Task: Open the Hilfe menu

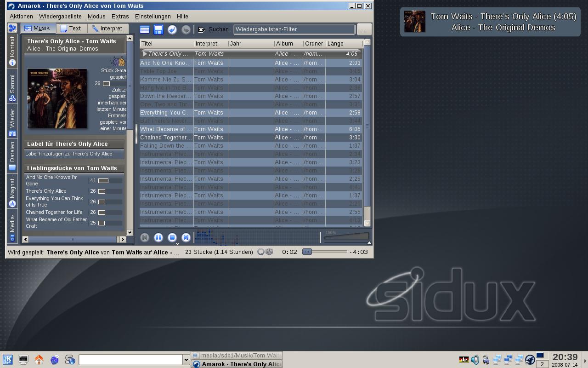Action: pyautogui.click(x=182, y=16)
